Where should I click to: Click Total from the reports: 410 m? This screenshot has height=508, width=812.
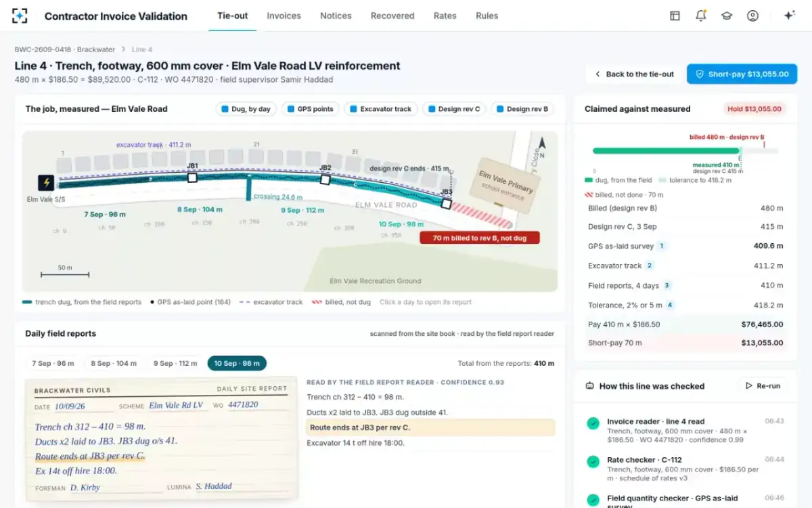506,363
